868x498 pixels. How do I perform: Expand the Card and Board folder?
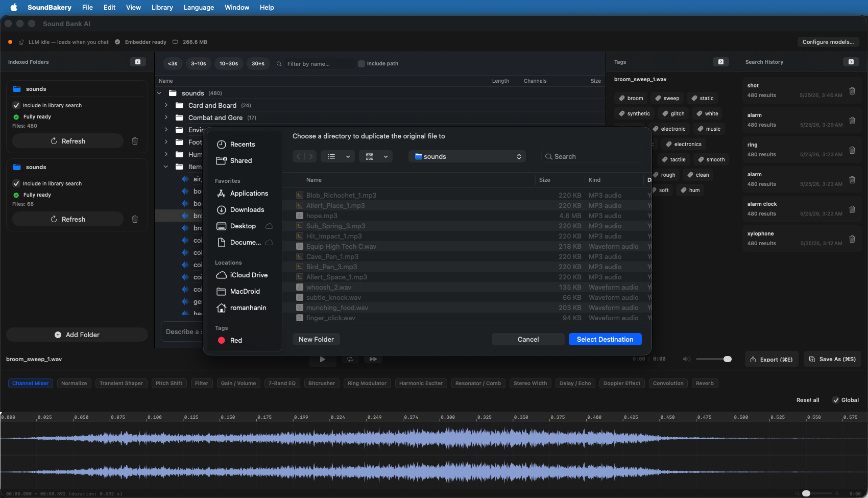coord(166,105)
